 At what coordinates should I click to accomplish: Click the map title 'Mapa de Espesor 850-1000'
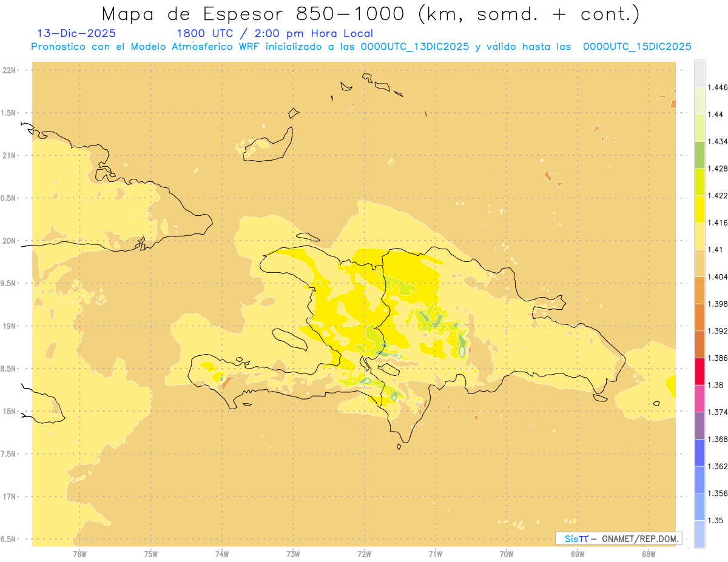coord(254,13)
